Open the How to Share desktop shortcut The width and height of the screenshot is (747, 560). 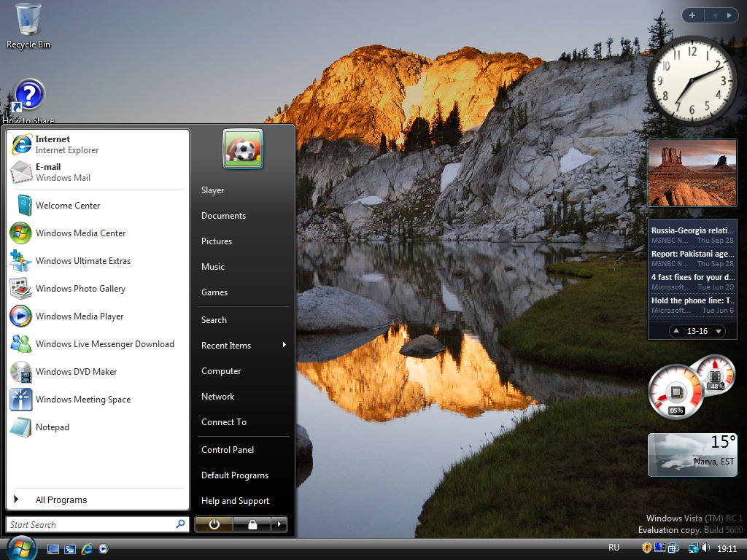(28, 101)
